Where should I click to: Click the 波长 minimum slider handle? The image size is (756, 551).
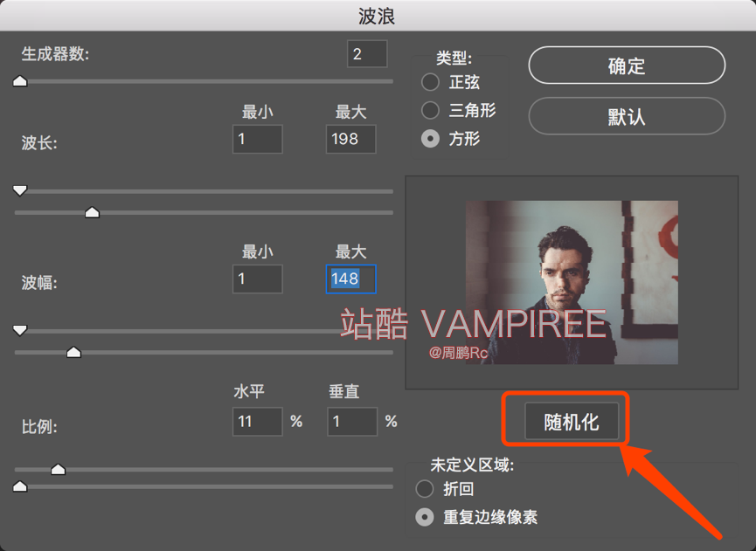coord(20,190)
